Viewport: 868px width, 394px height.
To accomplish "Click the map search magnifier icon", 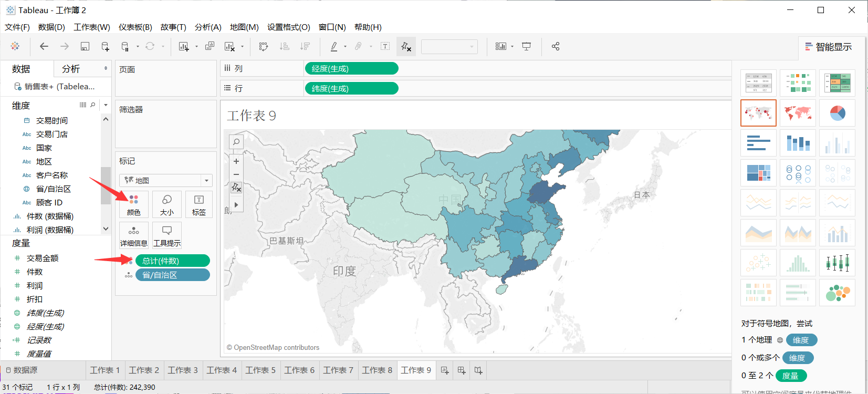I will pyautogui.click(x=236, y=141).
